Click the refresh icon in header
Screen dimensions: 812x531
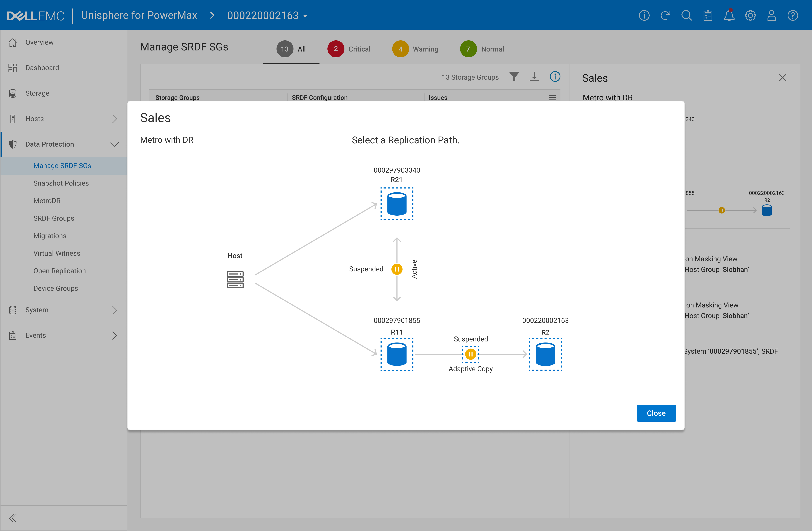[665, 16]
